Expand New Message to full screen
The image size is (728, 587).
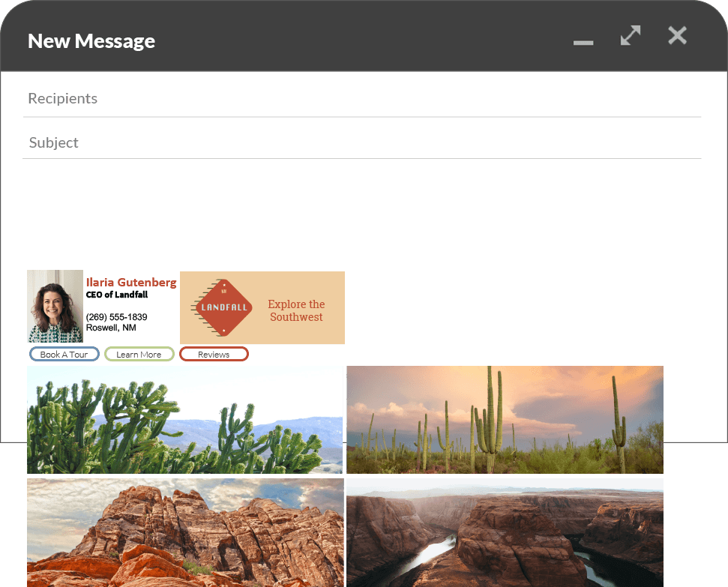pos(631,35)
